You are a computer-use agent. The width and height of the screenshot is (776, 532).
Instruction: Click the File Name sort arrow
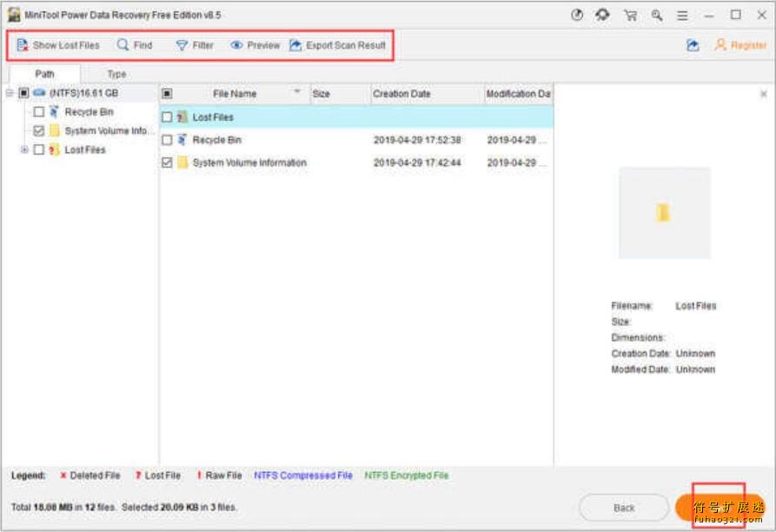pos(297,91)
